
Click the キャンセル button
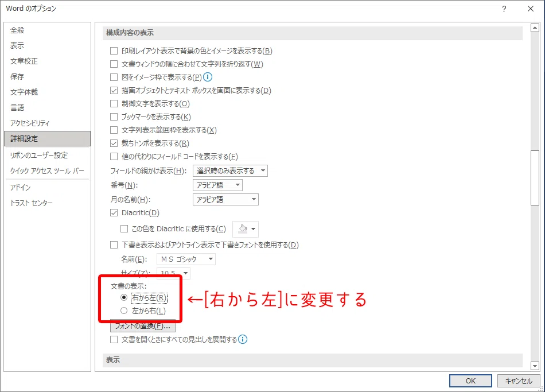[x=519, y=381]
